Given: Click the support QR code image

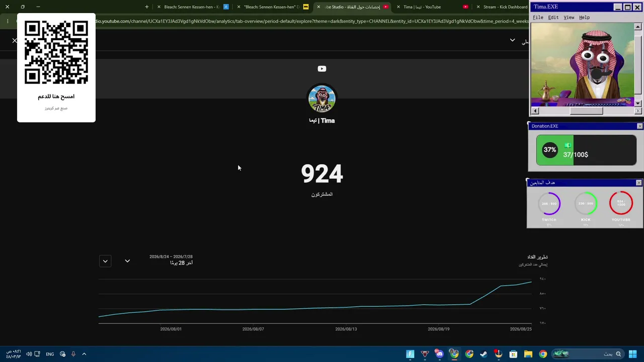Looking at the screenshot, I should click(56, 52).
